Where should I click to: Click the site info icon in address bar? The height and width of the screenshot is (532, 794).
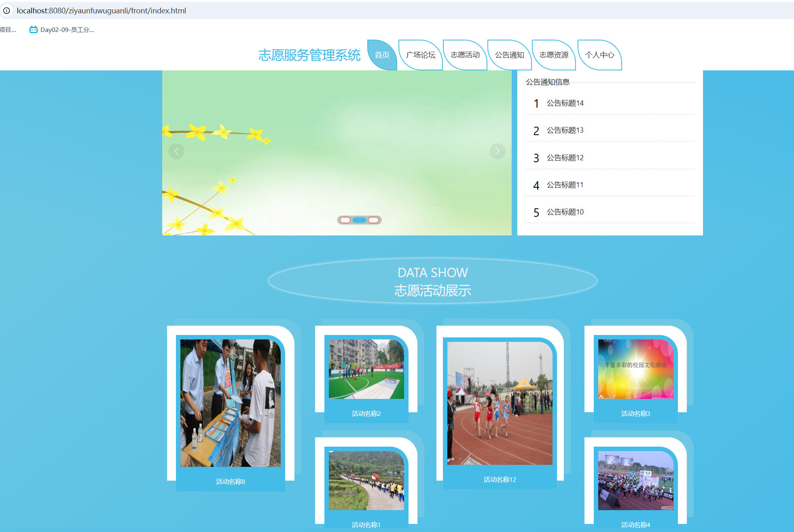[x=7, y=11]
